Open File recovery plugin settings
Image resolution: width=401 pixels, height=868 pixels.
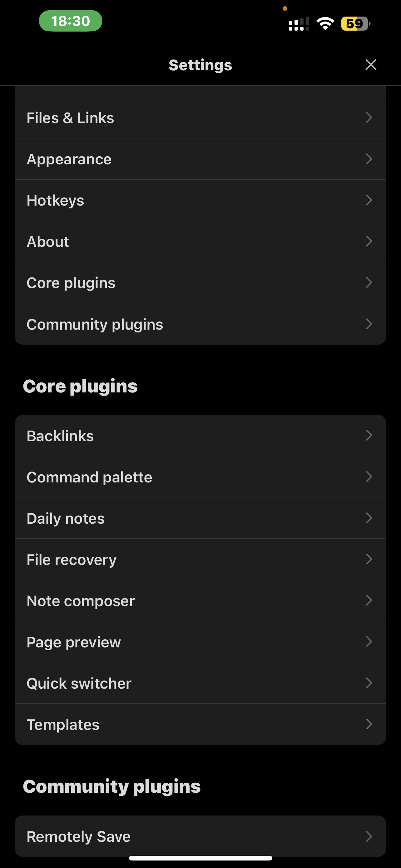click(200, 559)
